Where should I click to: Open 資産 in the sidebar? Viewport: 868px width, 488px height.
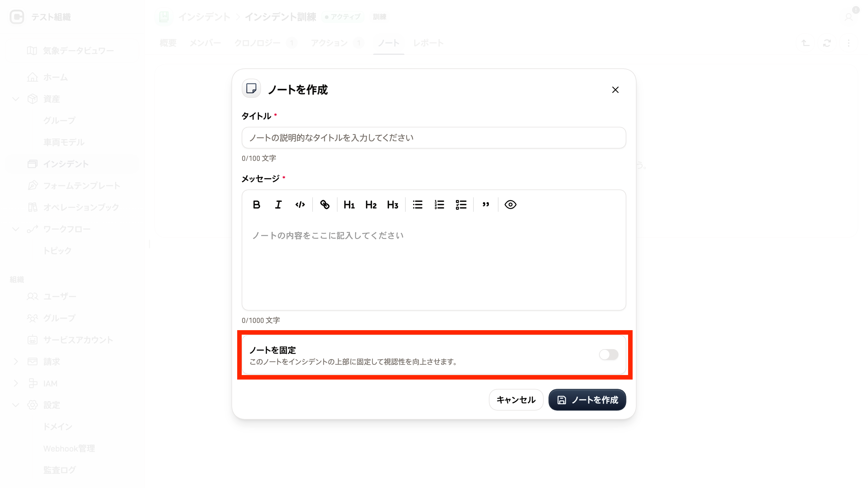pyautogui.click(x=52, y=99)
